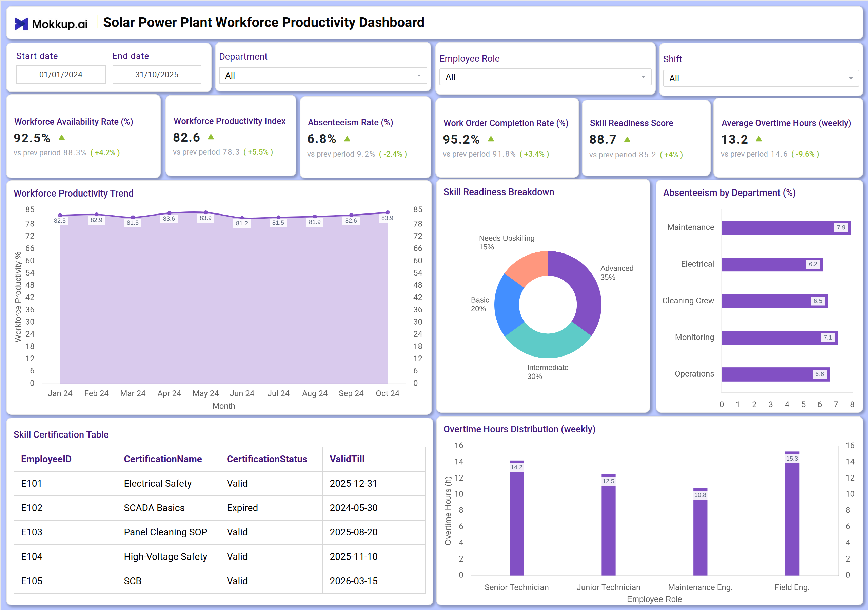This screenshot has width=868, height=610.
Task: Click the Operations absenteeism bar
Action: point(775,374)
